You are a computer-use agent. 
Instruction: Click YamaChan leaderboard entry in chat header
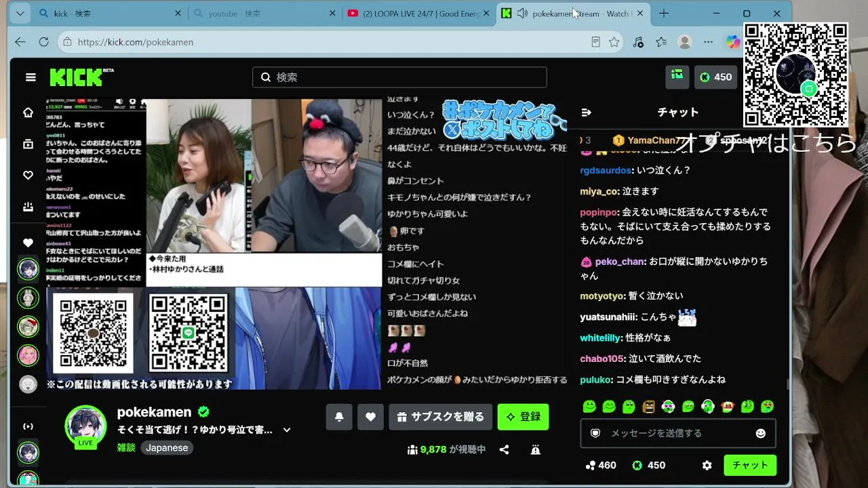pyautogui.click(x=649, y=140)
